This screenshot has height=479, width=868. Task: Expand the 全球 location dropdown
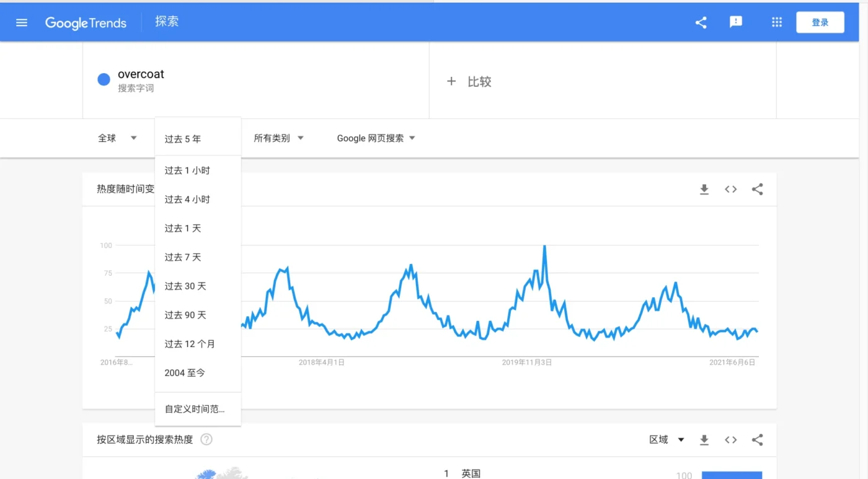[117, 138]
